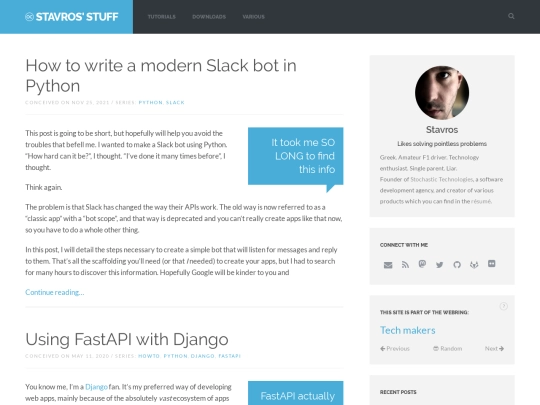Click the Django link in FastAPI excerpt
Viewport: 540px width, 405px height.
point(96,387)
